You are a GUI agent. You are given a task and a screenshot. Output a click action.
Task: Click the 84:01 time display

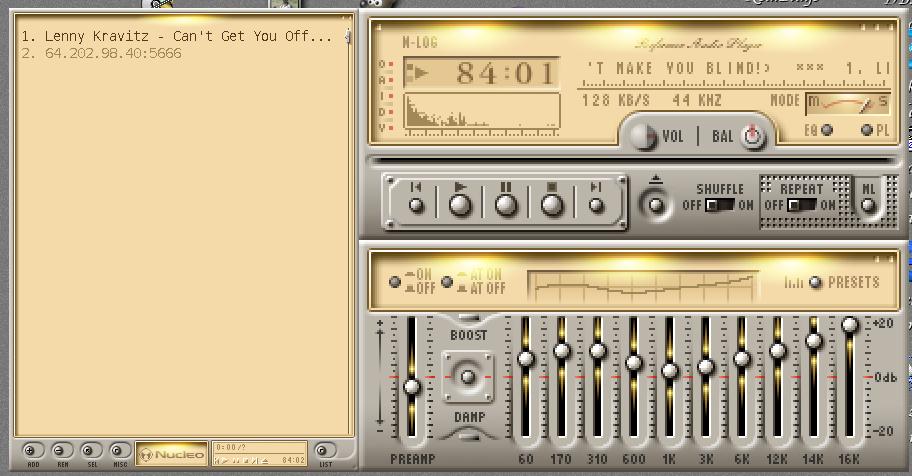482,72
